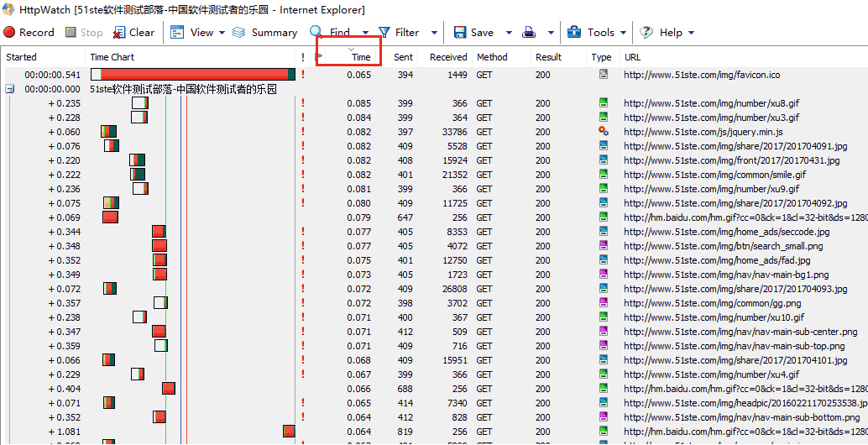Open the Tools toolbox icon

pyautogui.click(x=574, y=33)
